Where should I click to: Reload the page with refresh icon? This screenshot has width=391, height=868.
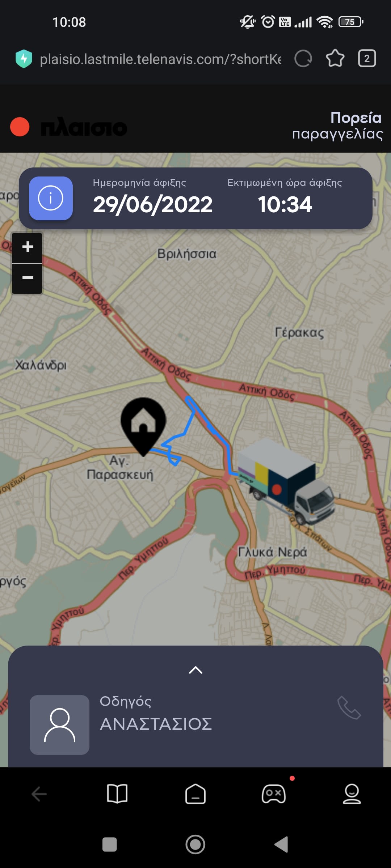pos(303,59)
